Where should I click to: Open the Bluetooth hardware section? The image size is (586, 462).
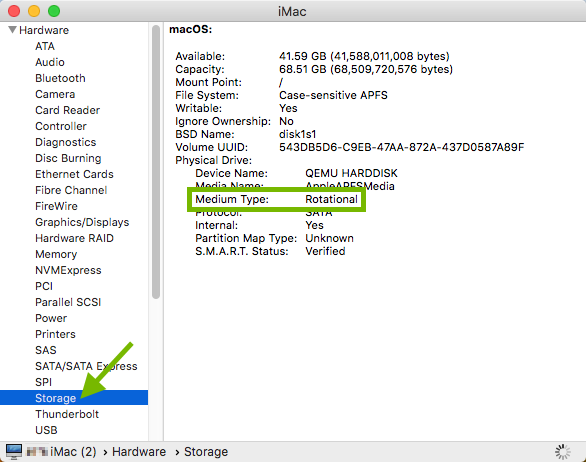click(60, 78)
